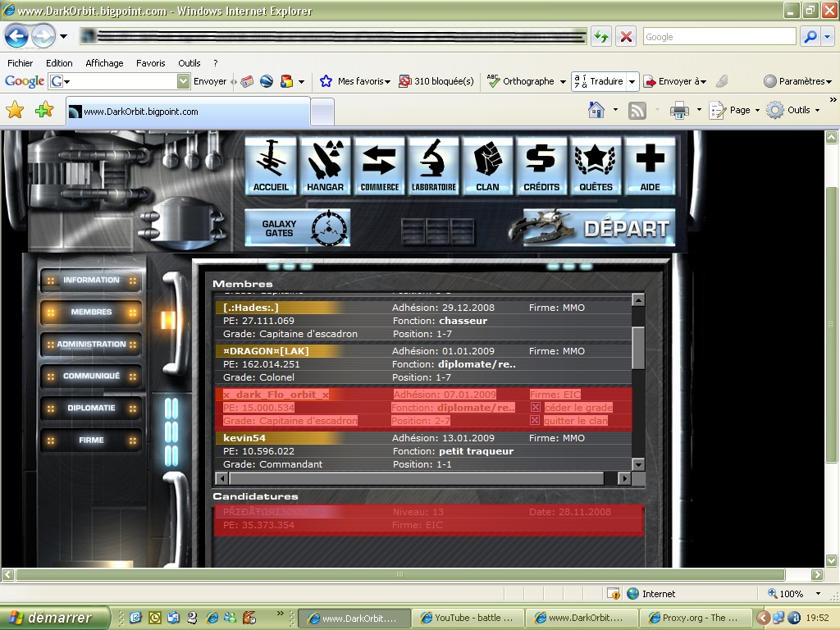
Task: Click members list scroll up arrow
Action: pos(638,300)
